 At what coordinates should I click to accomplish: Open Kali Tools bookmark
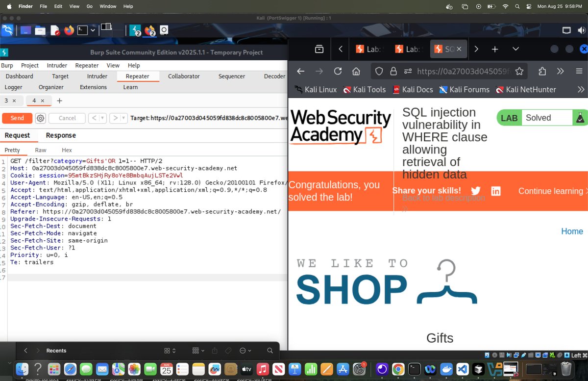pyautogui.click(x=365, y=89)
